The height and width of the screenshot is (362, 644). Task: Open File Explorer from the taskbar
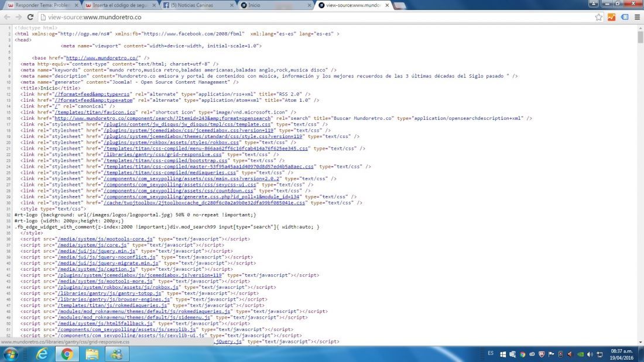point(92,354)
